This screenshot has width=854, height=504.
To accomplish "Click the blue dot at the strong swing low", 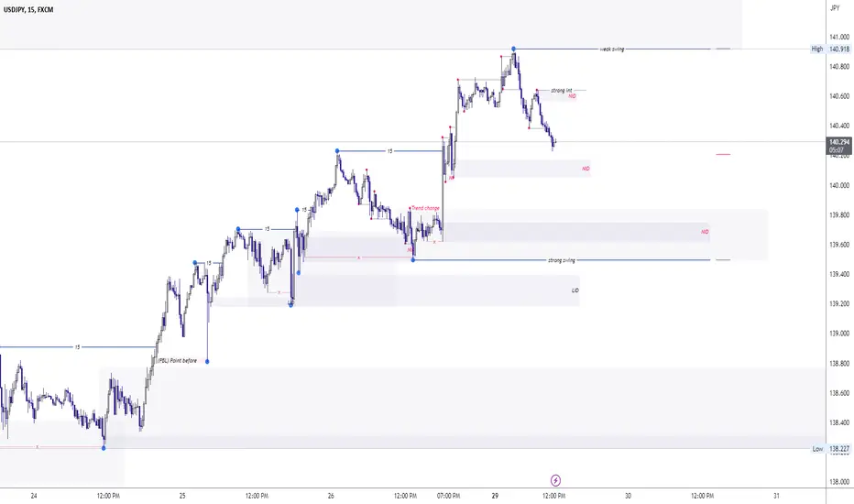I will [x=413, y=260].
